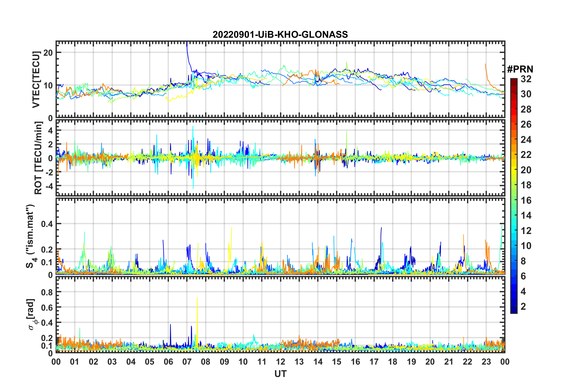Click the UT x-axis label
Viewport: 561px width, 392px height.
(x=280, y=374)
